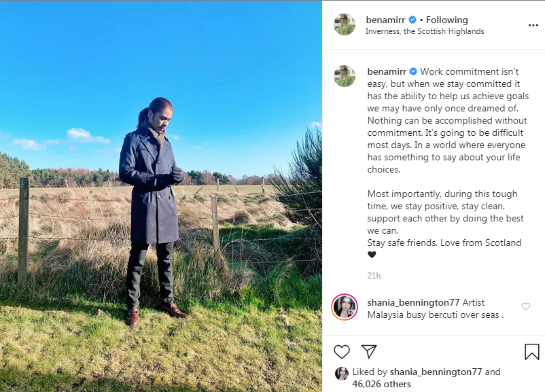Open the 21h timestamp link
The height and width of the screenshot is (392, 545).
(374, 276)
